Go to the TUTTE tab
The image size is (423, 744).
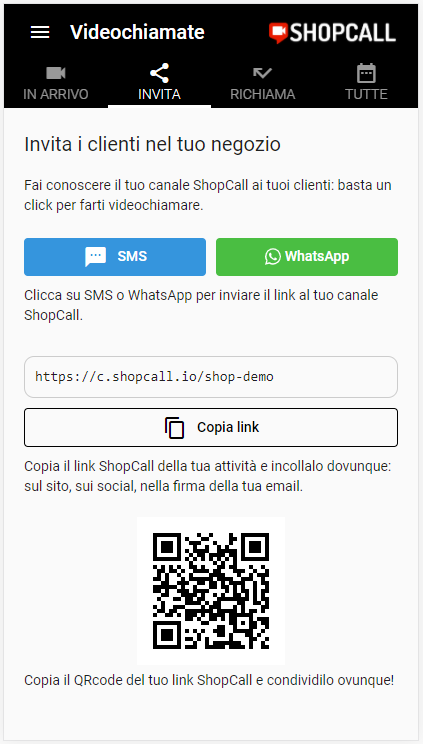[x=366, y=84]
